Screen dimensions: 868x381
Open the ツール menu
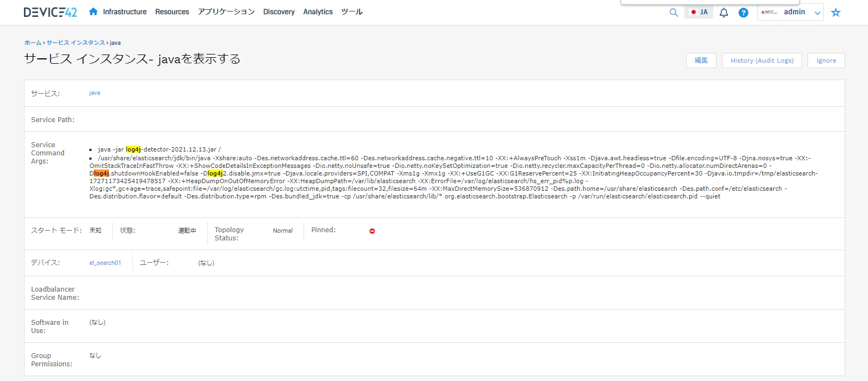pos(351,11)
